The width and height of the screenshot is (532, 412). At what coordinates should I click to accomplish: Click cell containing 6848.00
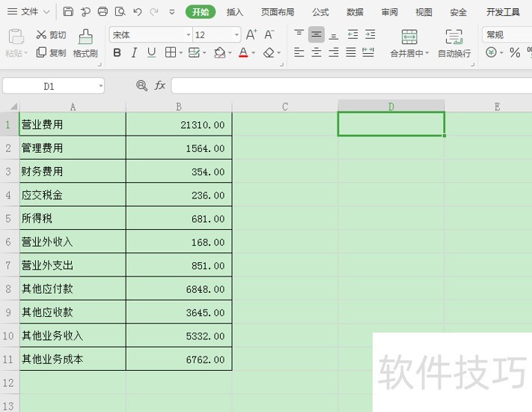pos(179,288)
